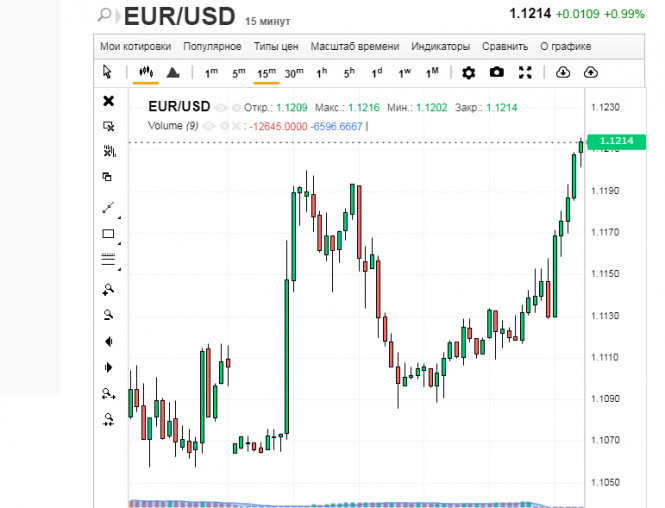The image size is (665, 508).
Task: Set timeframe to 1 month
Action: (432, 73)
